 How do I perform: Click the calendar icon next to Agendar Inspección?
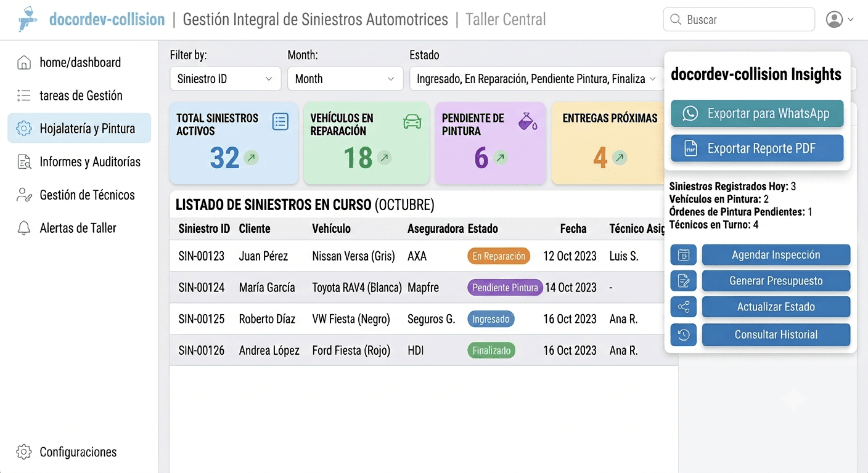[683, 254]
